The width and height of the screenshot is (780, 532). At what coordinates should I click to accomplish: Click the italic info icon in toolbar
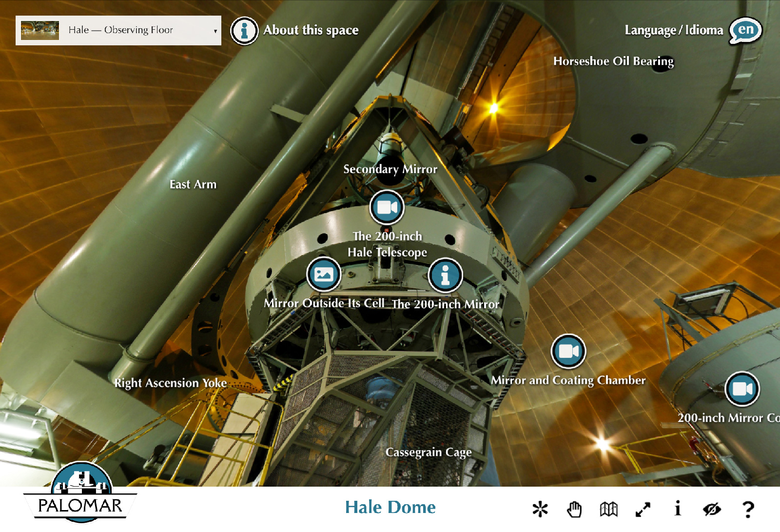[678, 509]
